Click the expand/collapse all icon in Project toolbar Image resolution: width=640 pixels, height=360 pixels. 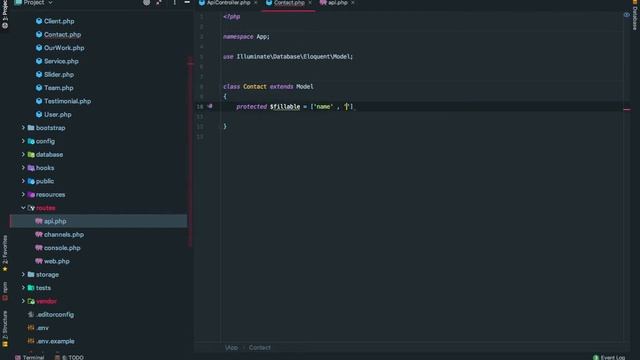point(159,2)
